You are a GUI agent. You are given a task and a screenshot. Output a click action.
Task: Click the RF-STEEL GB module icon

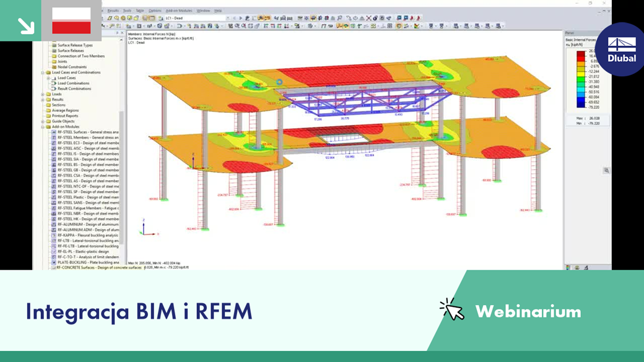point(54,170)
